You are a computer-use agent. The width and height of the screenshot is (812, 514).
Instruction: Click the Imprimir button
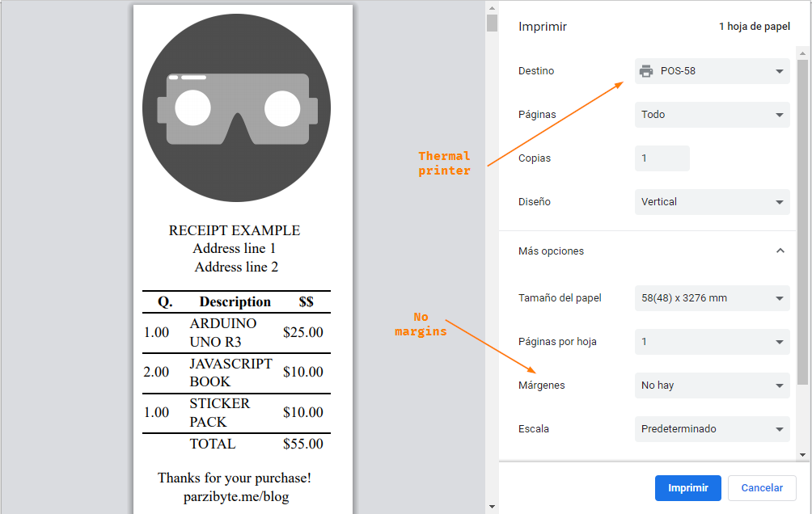coord(687,488)
